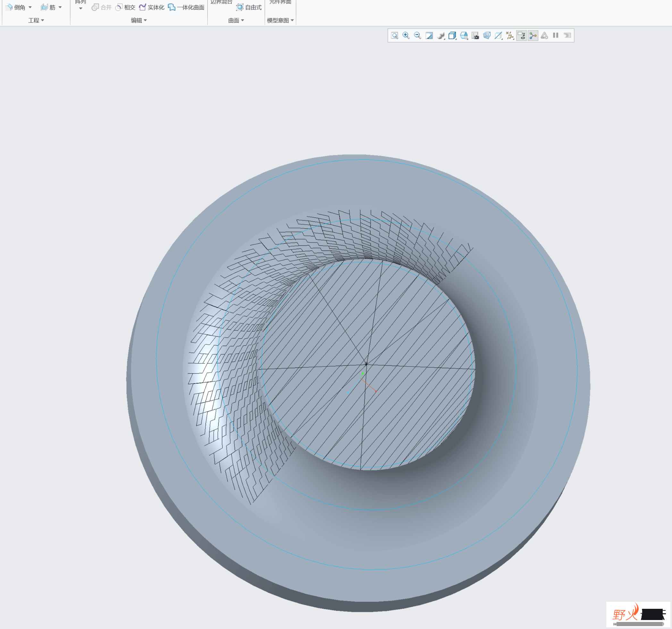The width and height of the screenshot is (672, 629).
Task: Expand the 工程 group dropdown
Action: [36, 20]
